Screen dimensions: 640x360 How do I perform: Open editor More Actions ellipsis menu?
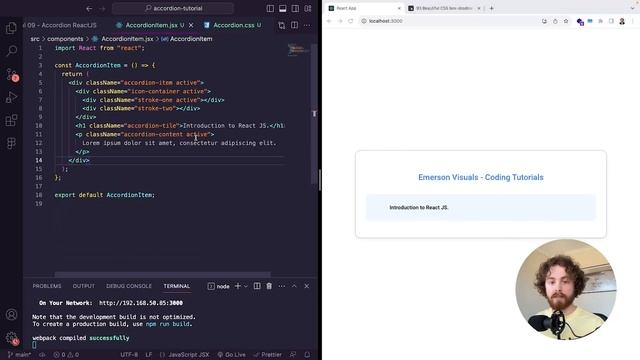click(x=307, y=25)
